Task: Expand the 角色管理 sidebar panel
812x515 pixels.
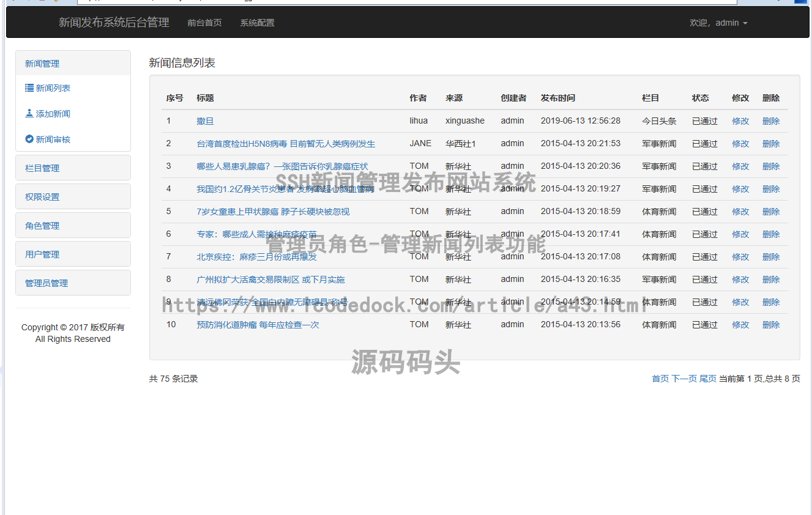Action: 42,226
